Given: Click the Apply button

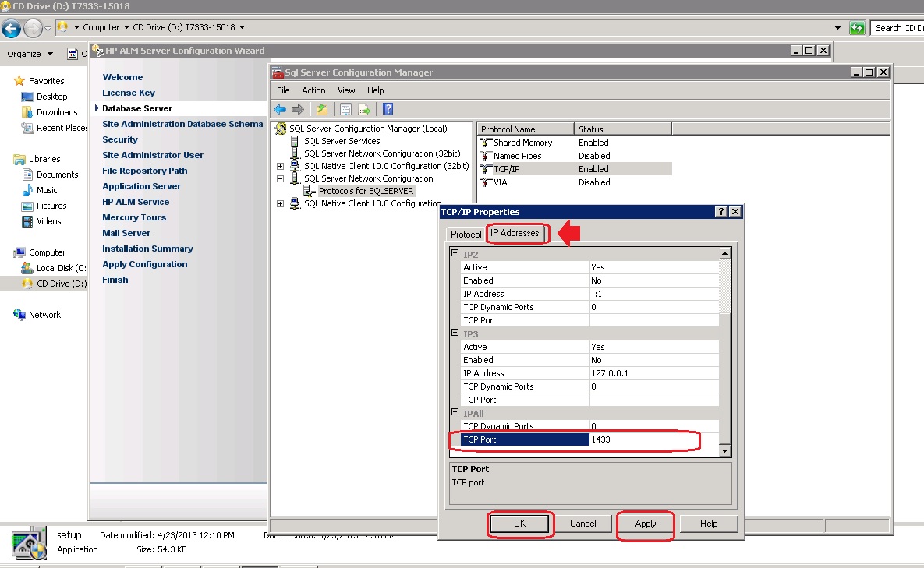Looking at the screenshot, I should (x=646, y=524).
